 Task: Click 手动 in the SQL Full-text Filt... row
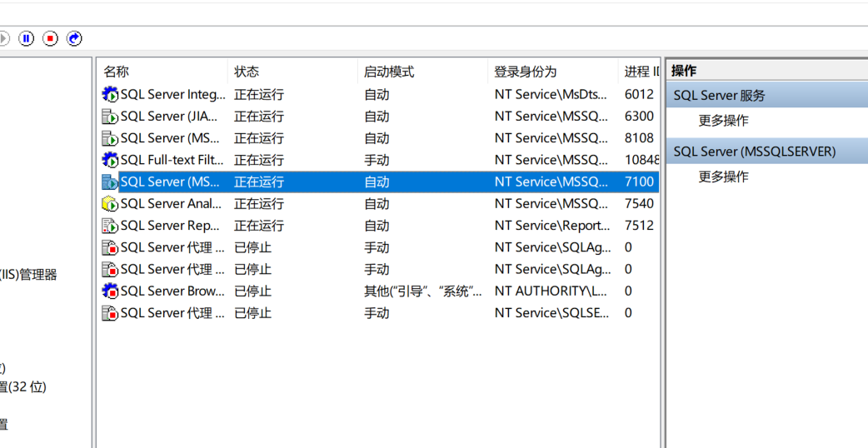[377, 161]
